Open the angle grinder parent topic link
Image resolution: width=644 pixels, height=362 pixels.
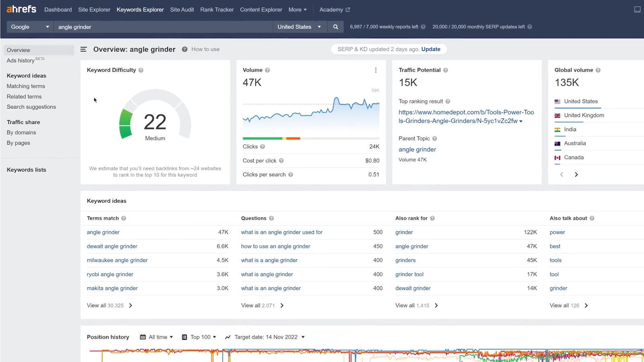[417, 149]
